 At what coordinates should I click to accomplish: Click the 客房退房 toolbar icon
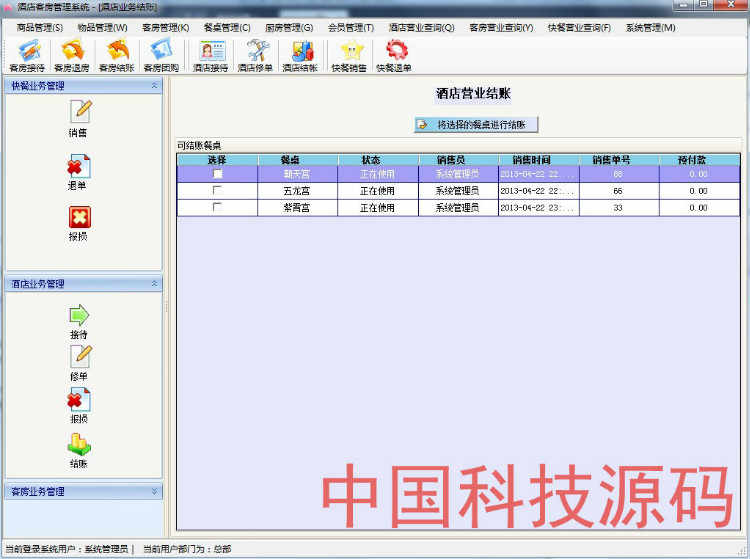point(72,56)
